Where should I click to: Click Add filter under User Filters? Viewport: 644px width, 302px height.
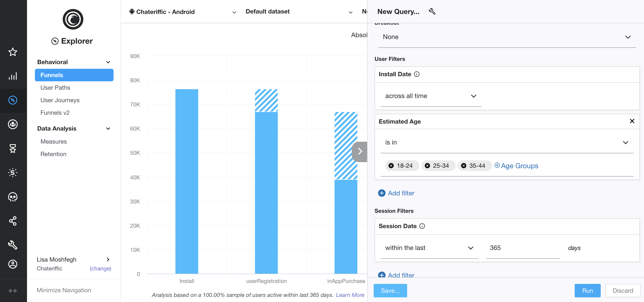click(x=401, y=193)
